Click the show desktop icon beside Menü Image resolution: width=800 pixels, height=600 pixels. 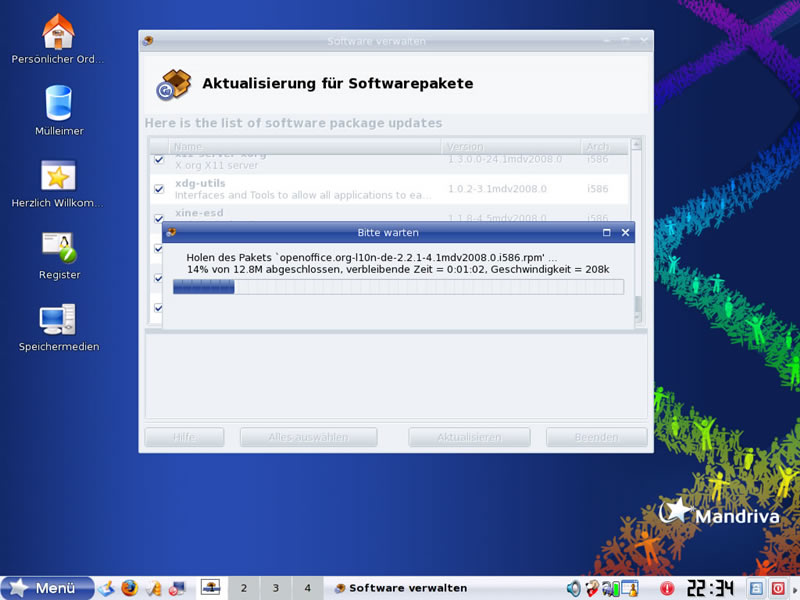(106, 588)
